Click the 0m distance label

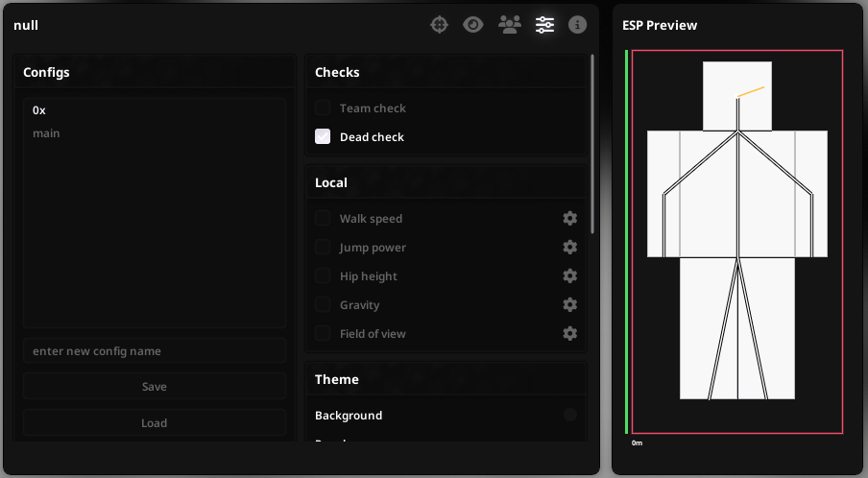pyautogui.click(x=638, y=443)
